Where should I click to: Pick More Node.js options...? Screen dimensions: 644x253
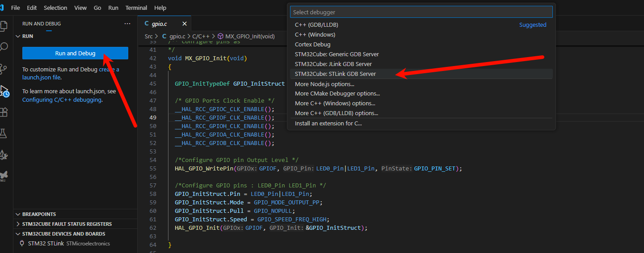coord(421,84)
